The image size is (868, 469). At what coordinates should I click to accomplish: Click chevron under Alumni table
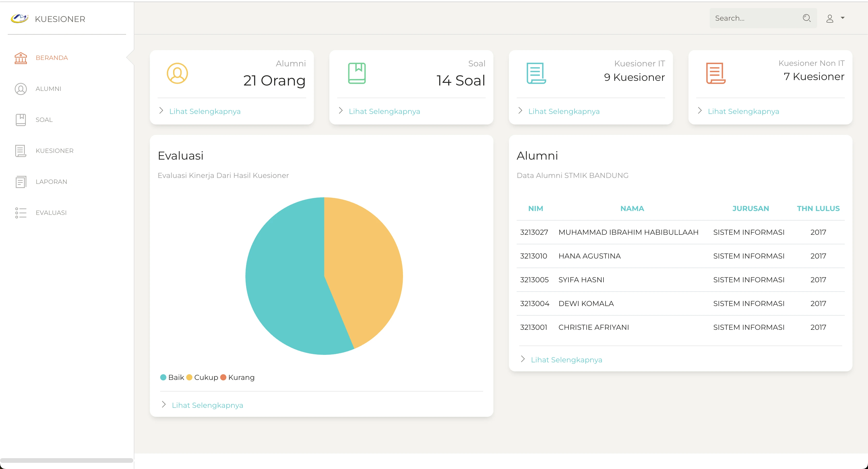pyautogui.click(x=523, y=359)
